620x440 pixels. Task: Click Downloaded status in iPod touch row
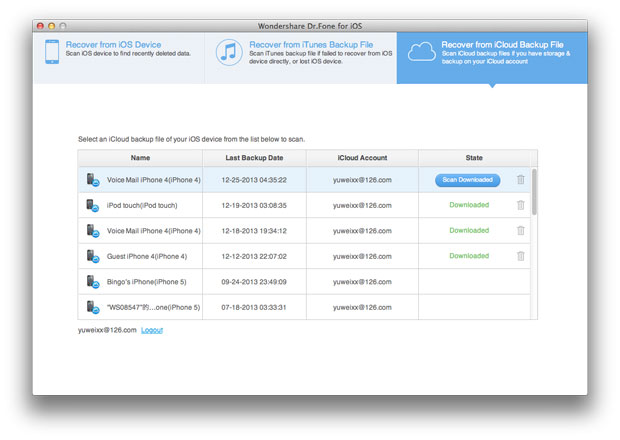pos(469,205)
